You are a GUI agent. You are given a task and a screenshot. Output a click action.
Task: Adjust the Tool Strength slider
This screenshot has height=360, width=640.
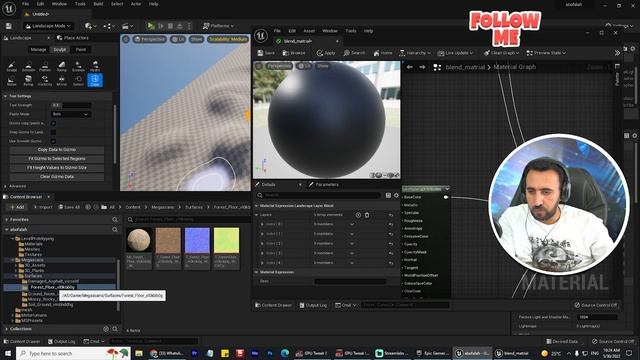coord(71,105)
